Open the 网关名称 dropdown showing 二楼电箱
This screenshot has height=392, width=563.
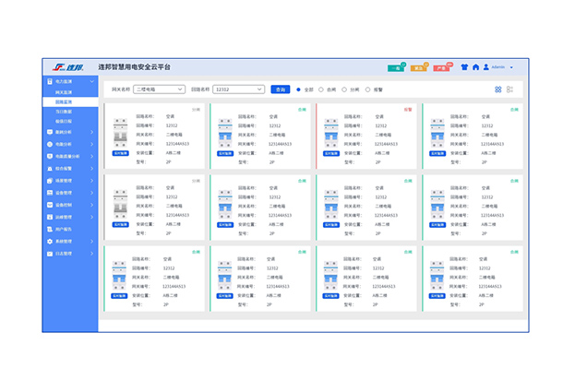click(158, 89)
